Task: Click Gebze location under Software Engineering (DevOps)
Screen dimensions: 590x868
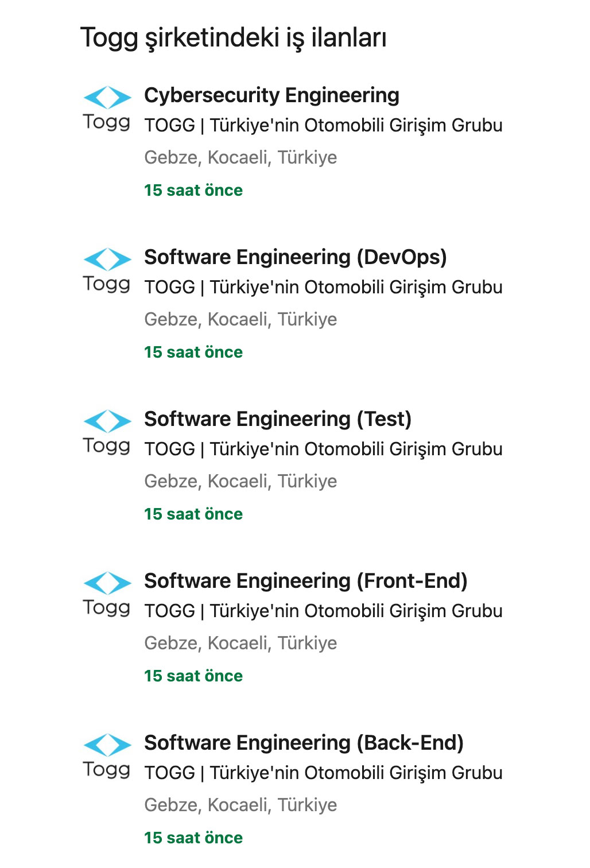Action: click(x=240, y=319)
